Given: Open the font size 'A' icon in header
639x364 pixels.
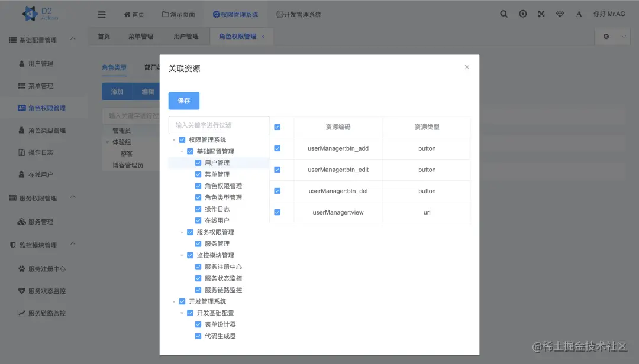Looking at the screenshot, I should click(579, 14).
